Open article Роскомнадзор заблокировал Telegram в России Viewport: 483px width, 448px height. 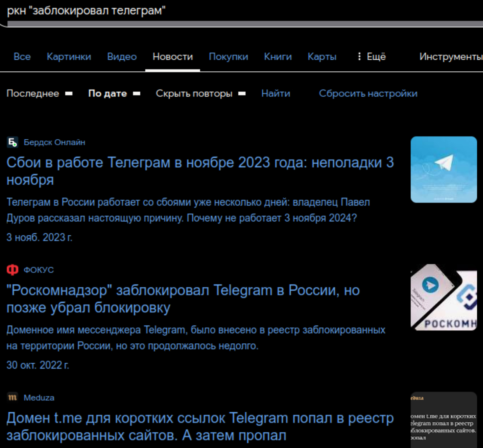tap(183, 299)
